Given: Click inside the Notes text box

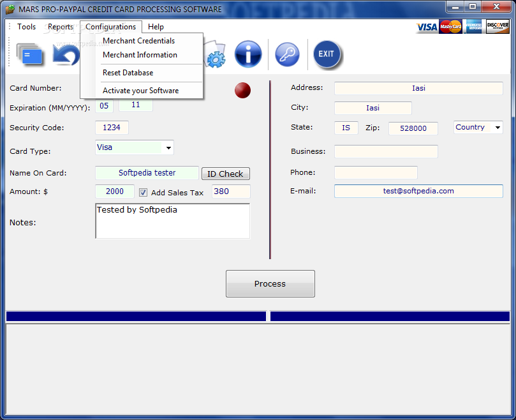Looking at the screenshot, I should click(172, 221).
